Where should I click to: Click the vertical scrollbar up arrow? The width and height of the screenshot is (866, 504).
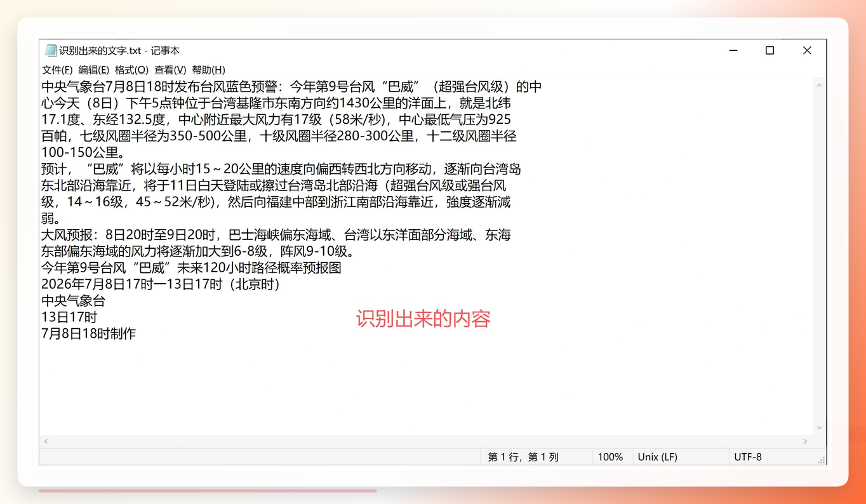click(x=819, y=86)
